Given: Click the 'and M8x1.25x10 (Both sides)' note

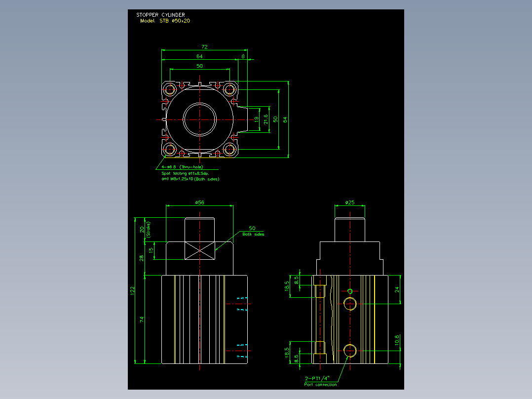Looking at the screenshot, I should click(x=190, y=179).
